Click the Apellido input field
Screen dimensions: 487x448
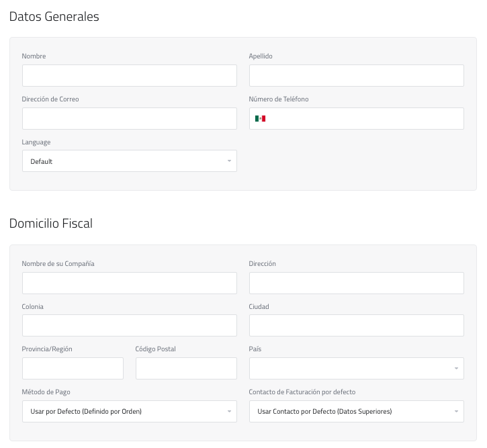(x=356, y=76)
